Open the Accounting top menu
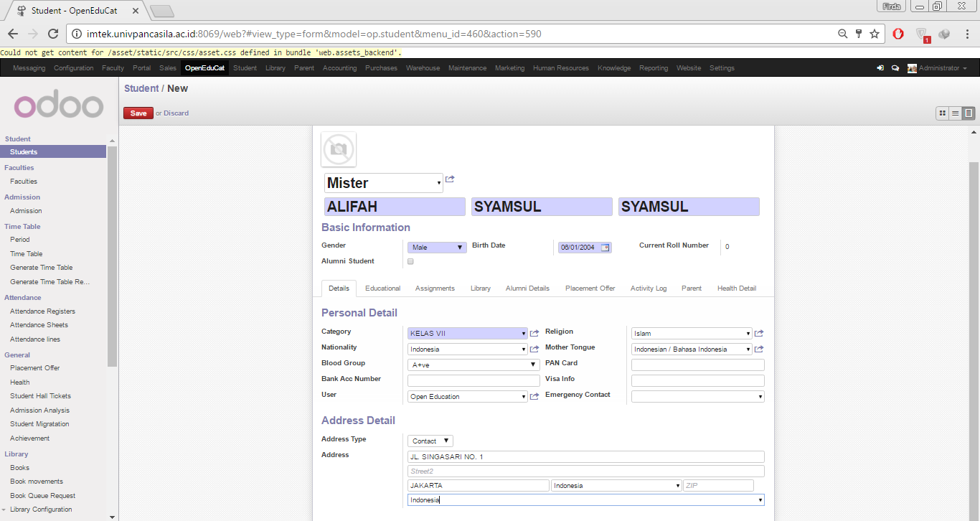The width and height of the screenshot is (980, 521). [x=339, y=68]
